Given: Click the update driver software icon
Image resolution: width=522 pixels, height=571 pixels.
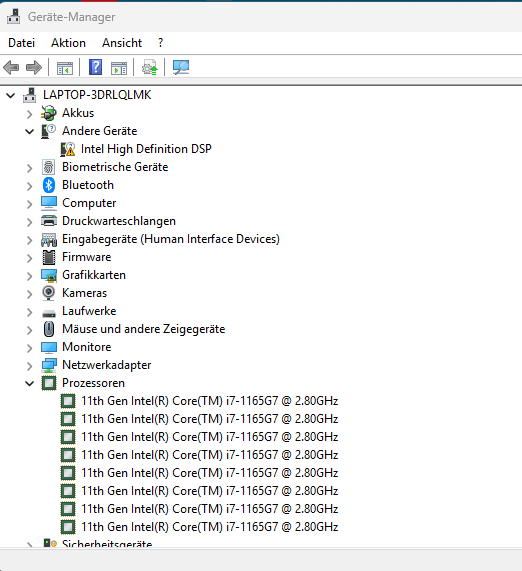Looking at the screenshot, I should tap(149, 67).
